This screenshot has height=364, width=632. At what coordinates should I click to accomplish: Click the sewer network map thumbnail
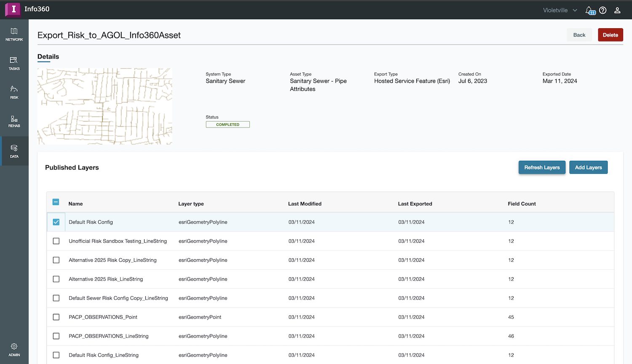point(104,106)
